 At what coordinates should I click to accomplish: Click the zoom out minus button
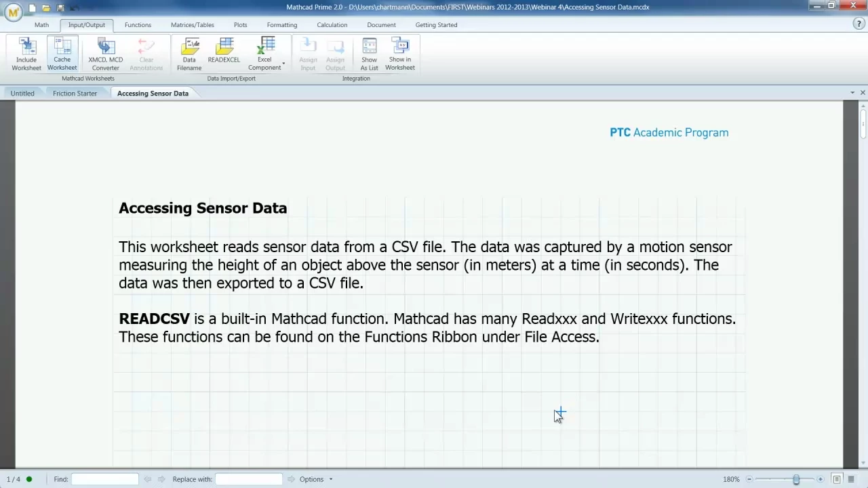[749, 479]
